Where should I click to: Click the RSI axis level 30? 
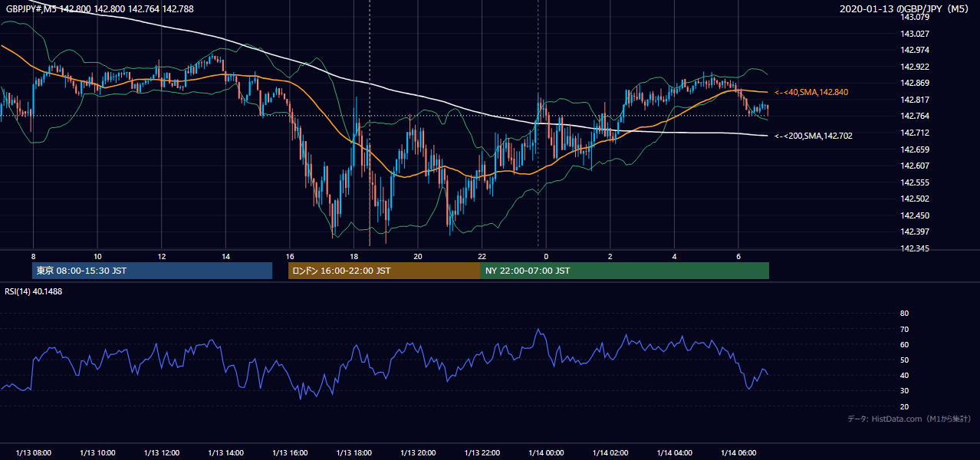coord(904,391)
